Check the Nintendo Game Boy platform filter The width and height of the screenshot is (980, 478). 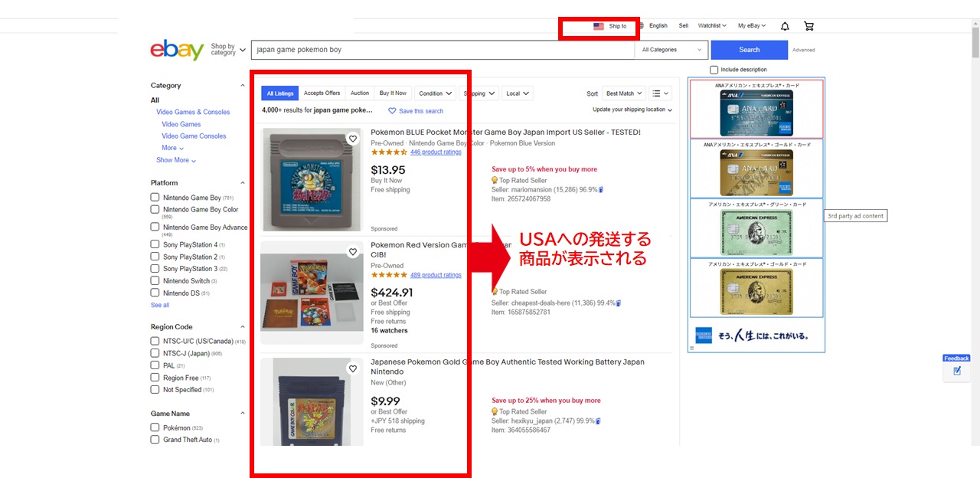155,198
